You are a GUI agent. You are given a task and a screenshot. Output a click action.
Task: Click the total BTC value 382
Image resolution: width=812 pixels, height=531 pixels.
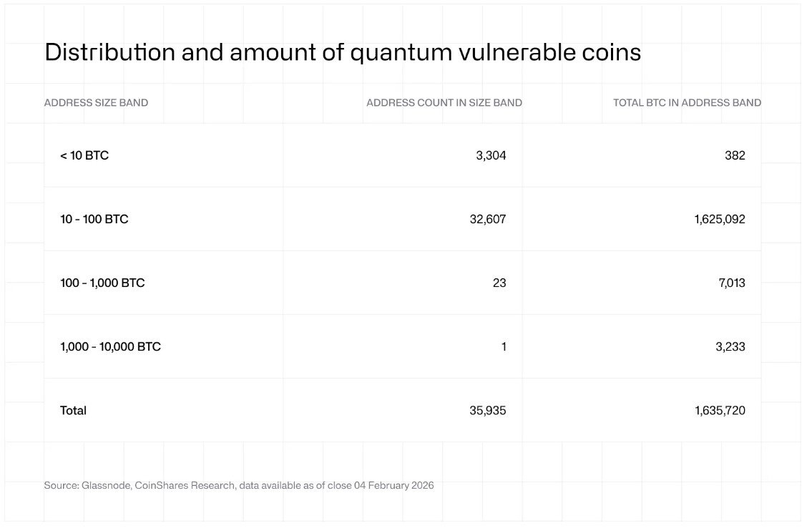pos(735,155)
